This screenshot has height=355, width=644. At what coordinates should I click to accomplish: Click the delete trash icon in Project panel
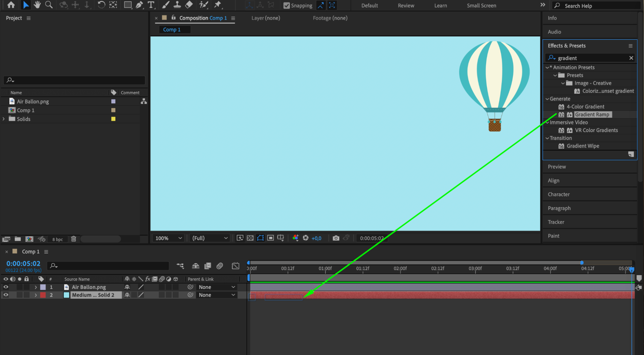[73, 239]
